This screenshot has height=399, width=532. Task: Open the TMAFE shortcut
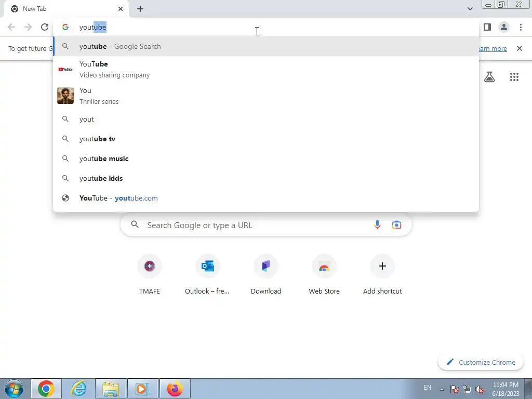[150, 275]
